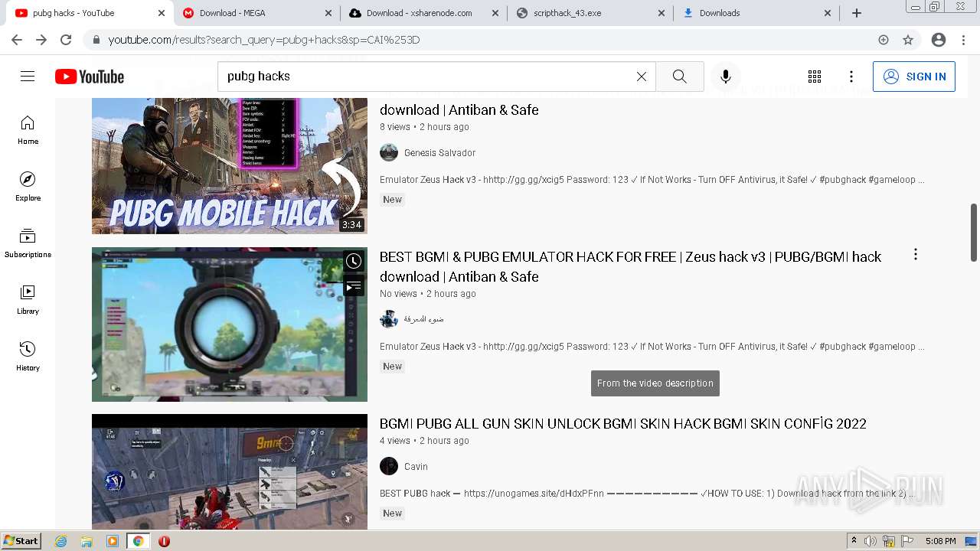Open the gun skin unlock video thumbnail
This screenshot has width=980, height=551.
click(230, 471)
